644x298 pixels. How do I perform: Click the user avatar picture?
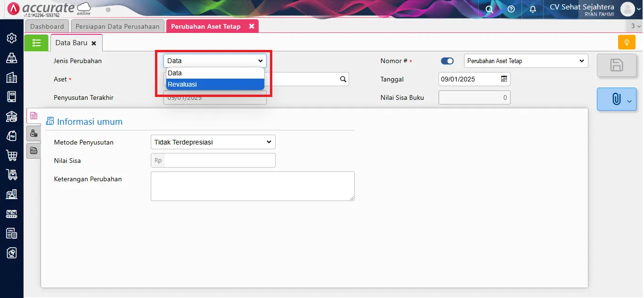point(628,9)
